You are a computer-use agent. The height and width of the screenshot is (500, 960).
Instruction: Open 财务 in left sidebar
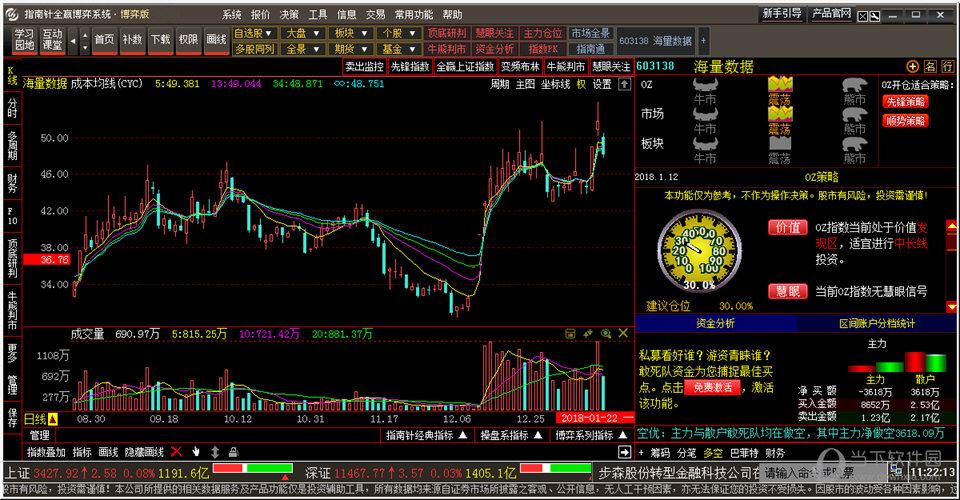coord(12,182)
